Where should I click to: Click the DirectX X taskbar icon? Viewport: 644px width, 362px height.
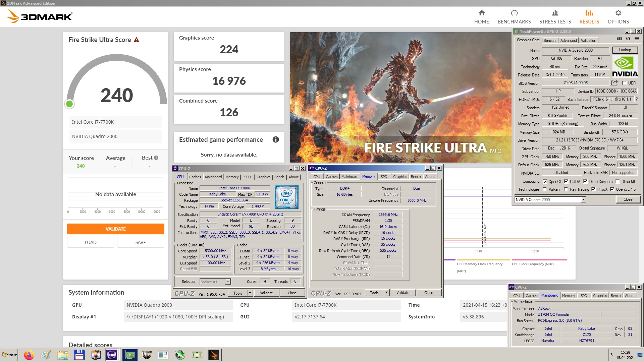197,355
